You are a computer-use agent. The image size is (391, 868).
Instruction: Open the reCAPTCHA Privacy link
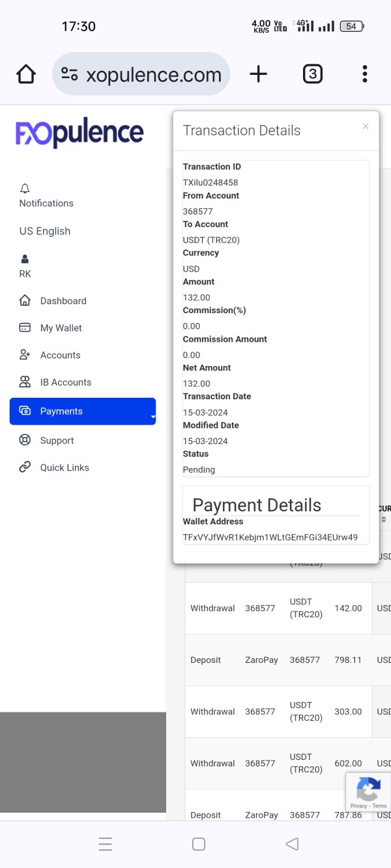358,806
